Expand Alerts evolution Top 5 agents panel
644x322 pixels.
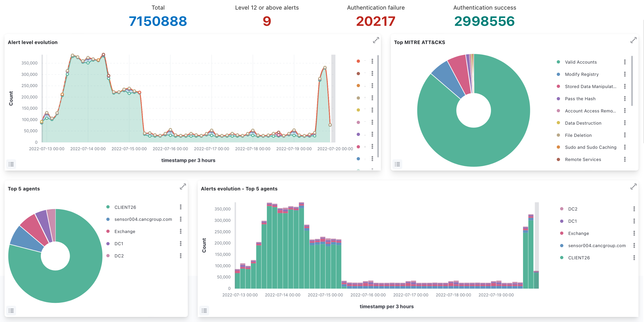click(633, 186)
